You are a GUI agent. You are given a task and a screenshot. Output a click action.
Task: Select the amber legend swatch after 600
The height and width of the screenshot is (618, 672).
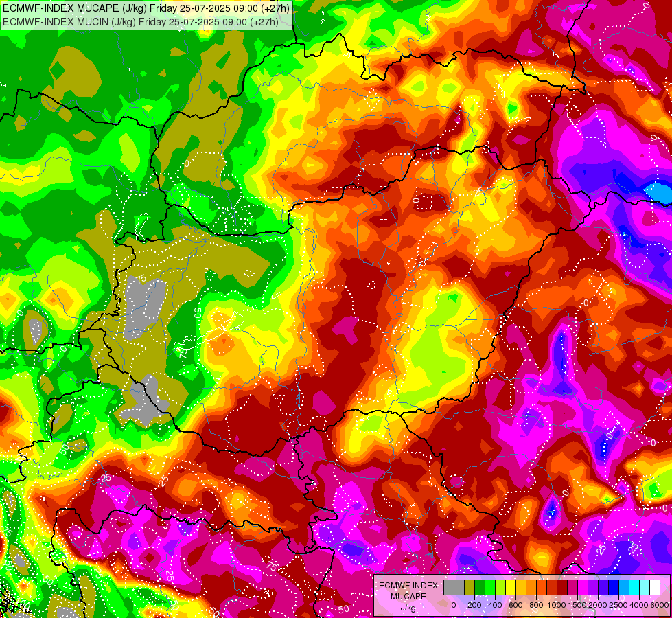click(521, 587)
